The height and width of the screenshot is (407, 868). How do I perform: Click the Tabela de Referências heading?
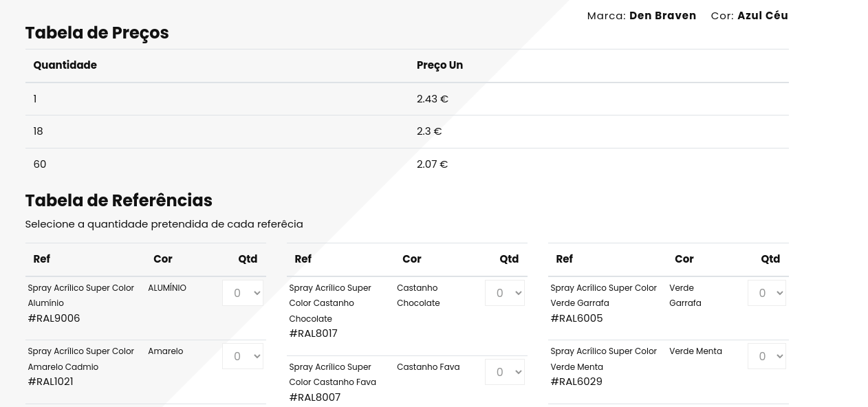[118, 201]
